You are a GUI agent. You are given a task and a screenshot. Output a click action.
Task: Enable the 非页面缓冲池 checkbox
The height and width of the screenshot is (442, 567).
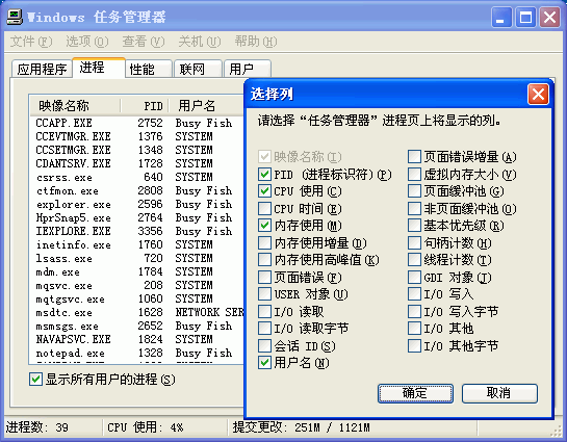pyautogui.click(x=414, y=208)
